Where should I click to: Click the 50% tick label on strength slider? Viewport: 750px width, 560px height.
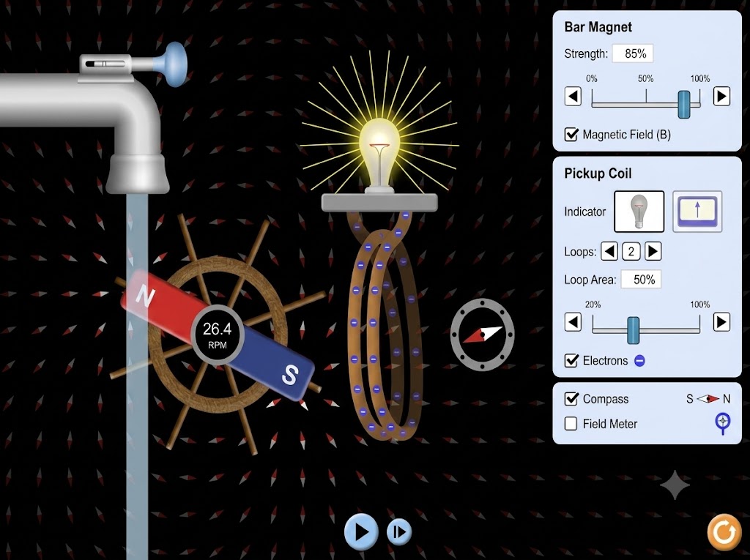pos(645,78)
